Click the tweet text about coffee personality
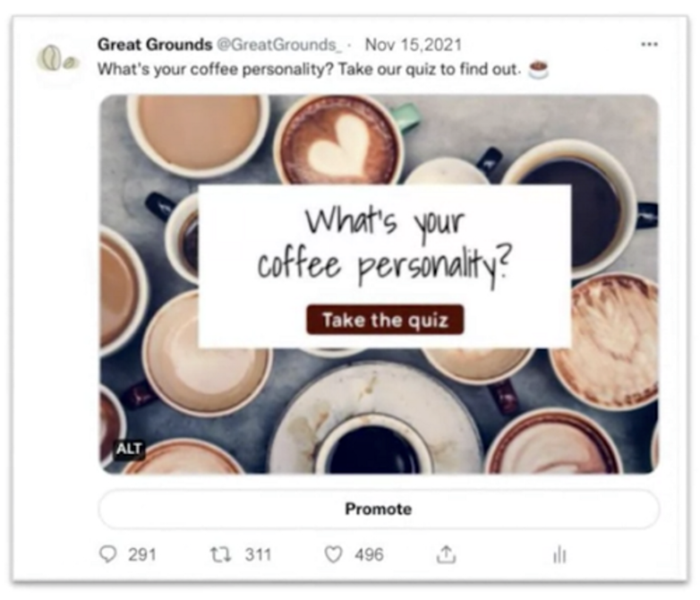 tap(309, 70)
